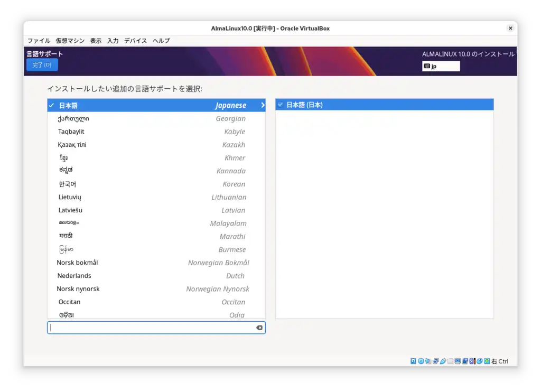The image size is (541, 392).
Task: Open the デバイス menu
Action: (135, 41)
